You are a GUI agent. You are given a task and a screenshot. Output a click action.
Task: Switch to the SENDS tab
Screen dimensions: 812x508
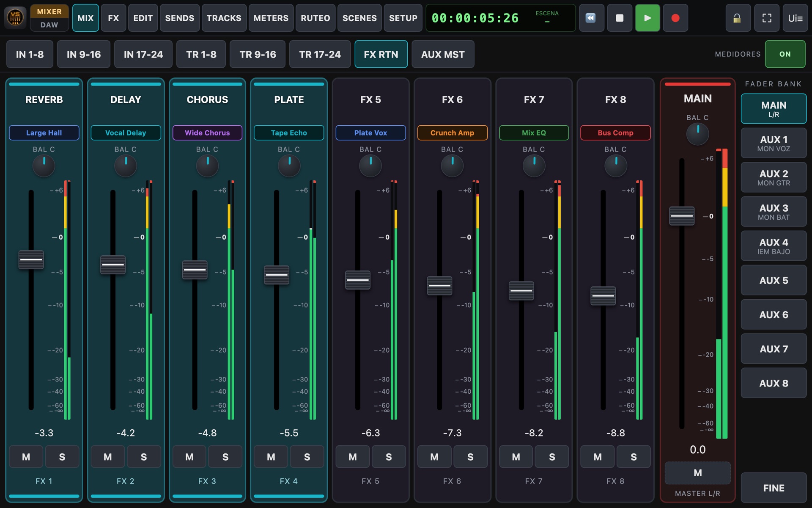tap(180, 18)
